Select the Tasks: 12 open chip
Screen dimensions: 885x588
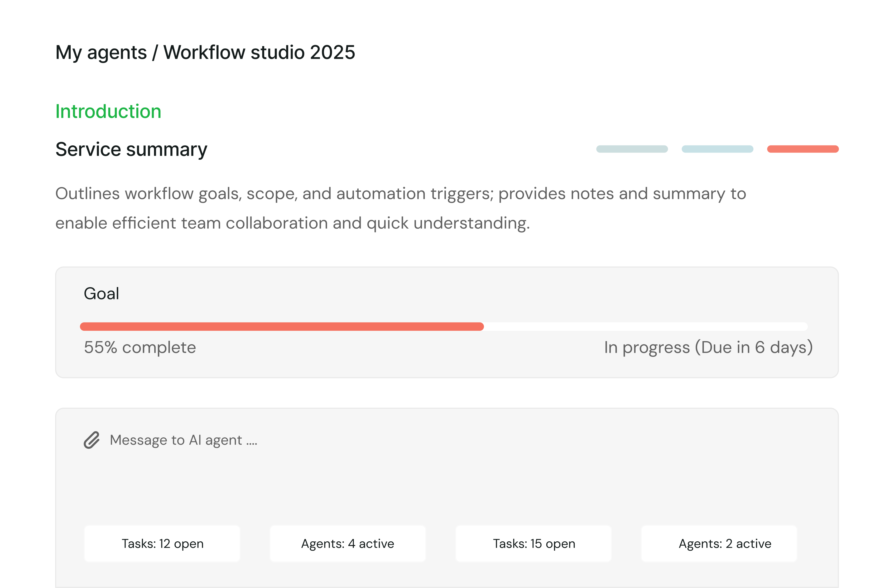tap(162, 543)
